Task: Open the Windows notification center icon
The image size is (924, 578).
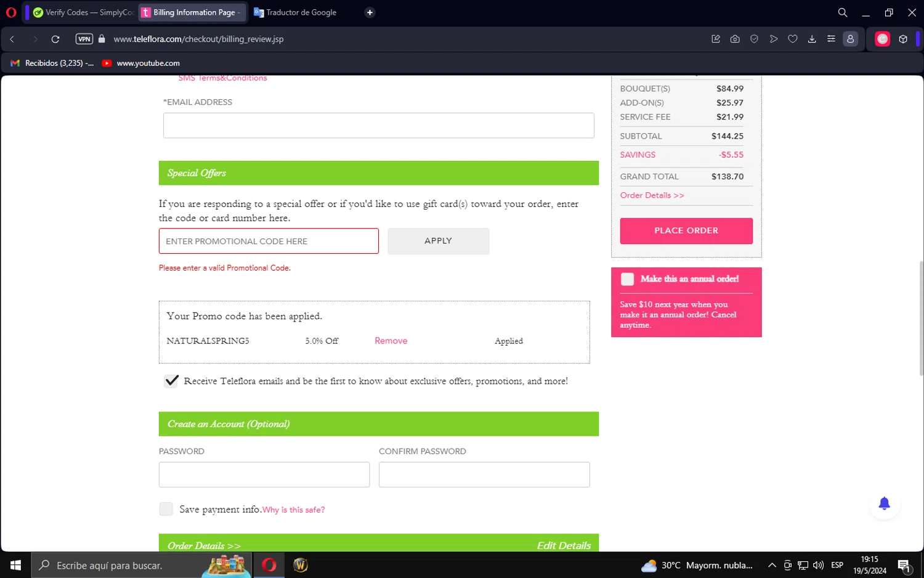Action: 904,565
